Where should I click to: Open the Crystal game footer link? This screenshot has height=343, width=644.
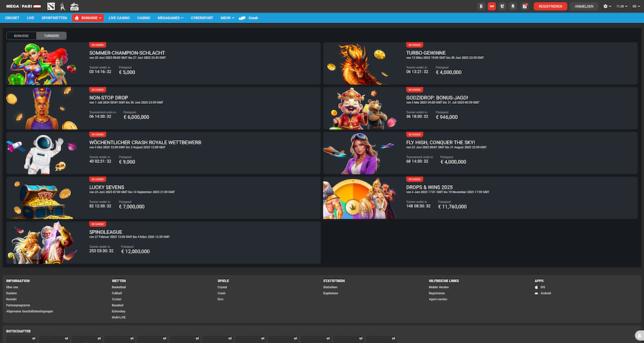click(x=222, y=287)
